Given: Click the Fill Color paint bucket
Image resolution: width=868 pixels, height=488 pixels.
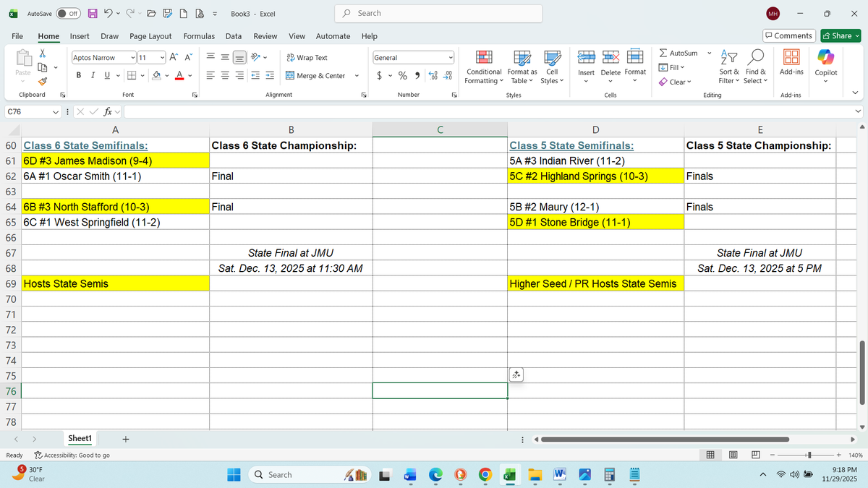Looking at the screenshot, I should pos(156,75).
